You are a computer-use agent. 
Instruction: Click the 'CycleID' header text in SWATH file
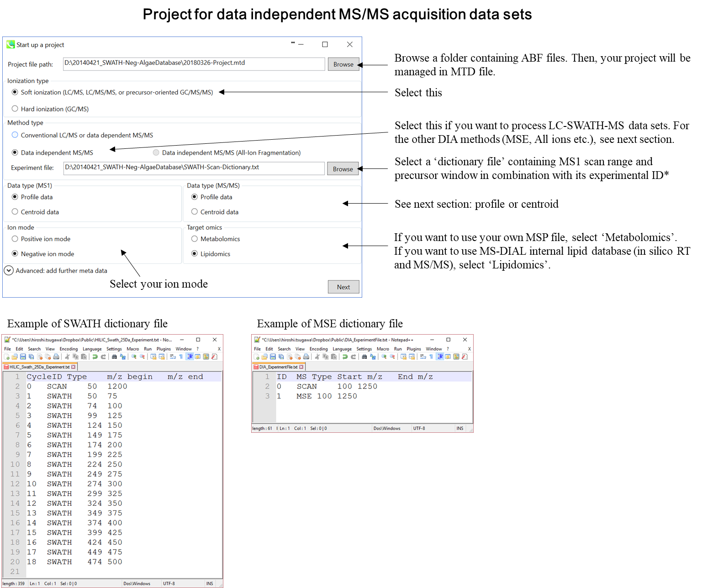[44, 377]
